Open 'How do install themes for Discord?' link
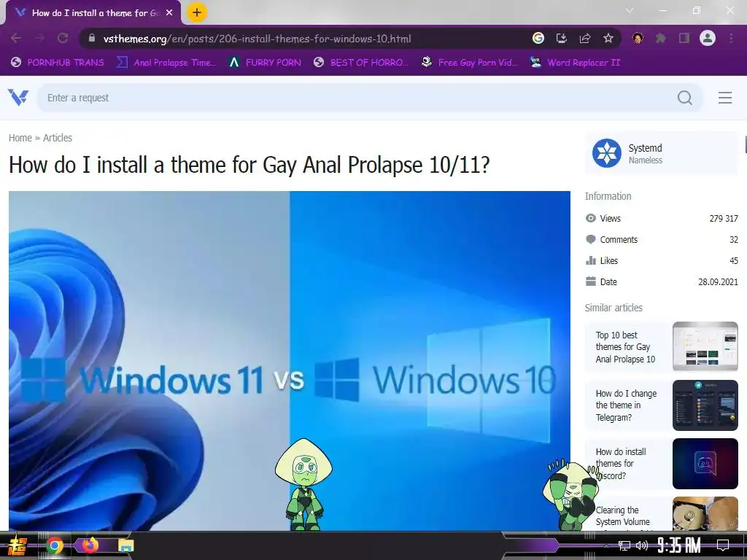This screenshot has height=560, width=747. tap(621, 463)
